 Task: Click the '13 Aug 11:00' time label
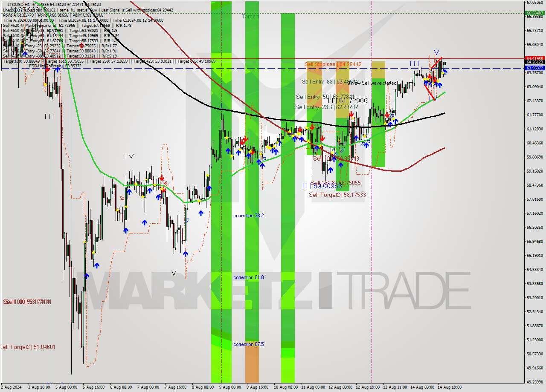coord(395,387)
